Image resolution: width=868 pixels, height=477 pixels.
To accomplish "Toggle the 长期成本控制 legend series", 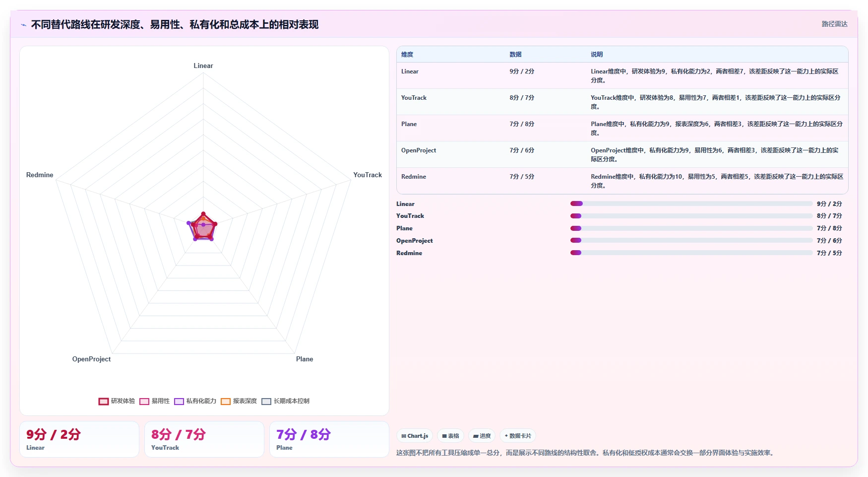I will [285, 401].
